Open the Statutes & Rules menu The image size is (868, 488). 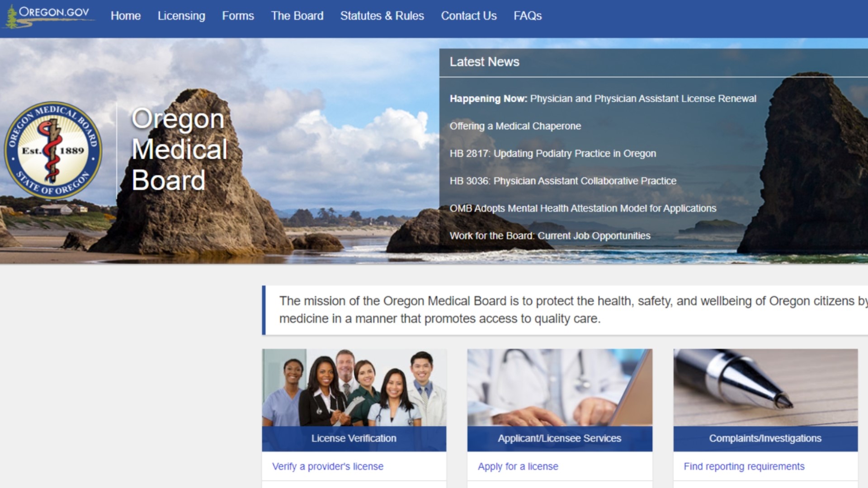pyautogui.click(x=382, y=16)
